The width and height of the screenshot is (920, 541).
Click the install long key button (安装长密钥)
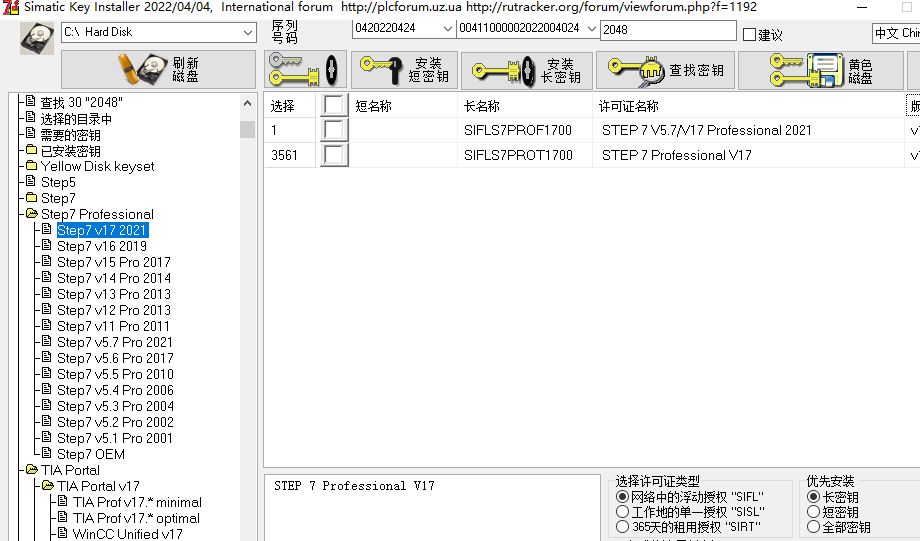point(526,70)
